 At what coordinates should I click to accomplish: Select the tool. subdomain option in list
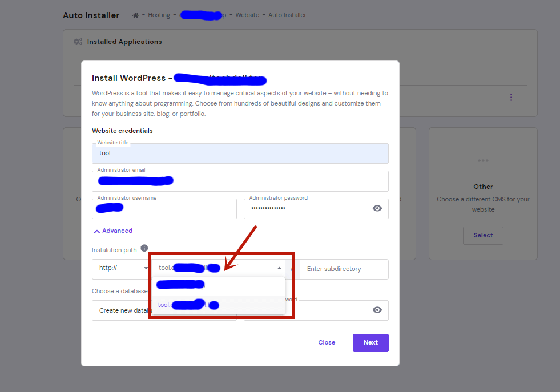click(218, 305)
